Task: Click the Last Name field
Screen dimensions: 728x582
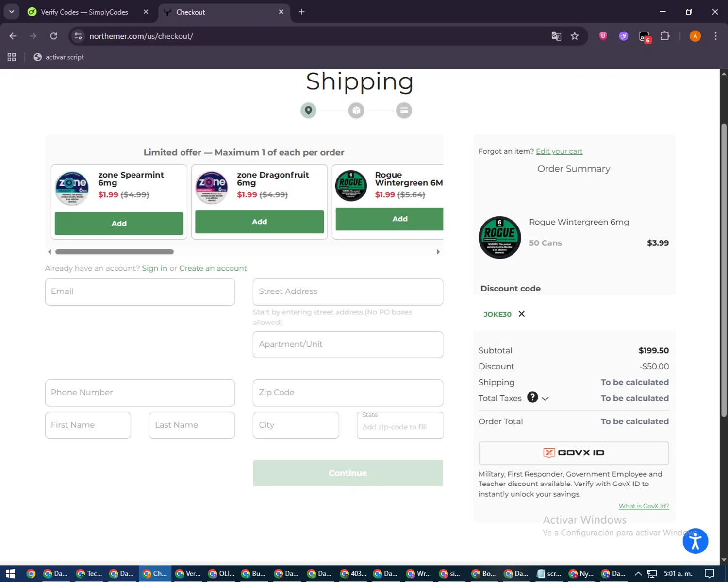Action: point(192,425)
